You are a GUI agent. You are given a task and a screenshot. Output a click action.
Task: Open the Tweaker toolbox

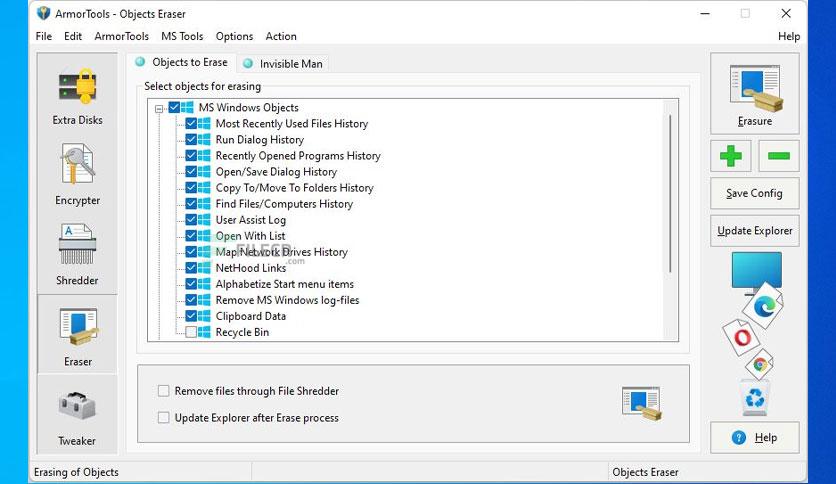point(77,416)
